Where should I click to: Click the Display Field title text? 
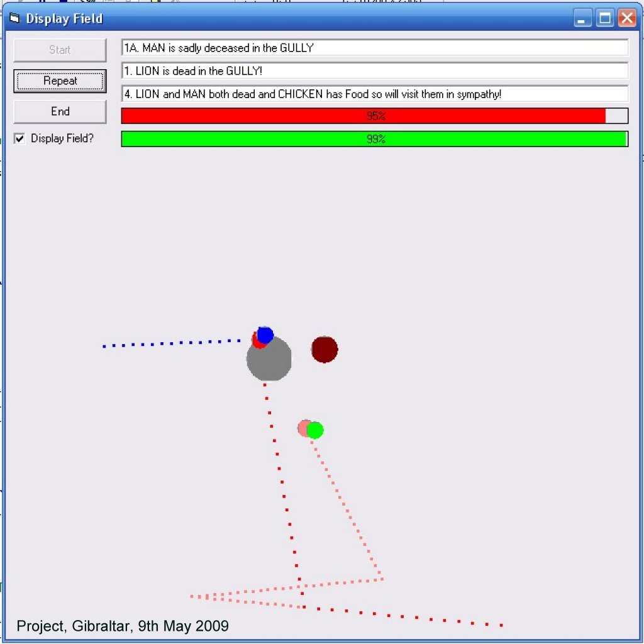(x=65, y=18)
